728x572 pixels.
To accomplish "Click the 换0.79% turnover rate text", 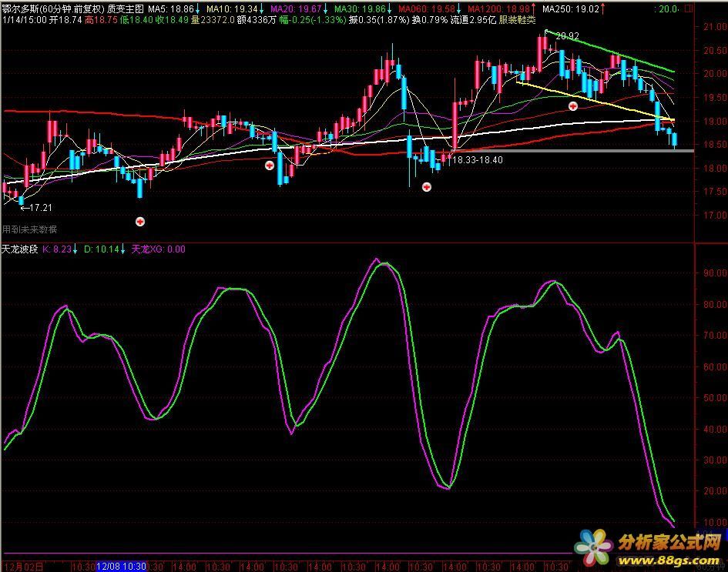I will pyautogui.click(x=430, y=20).
